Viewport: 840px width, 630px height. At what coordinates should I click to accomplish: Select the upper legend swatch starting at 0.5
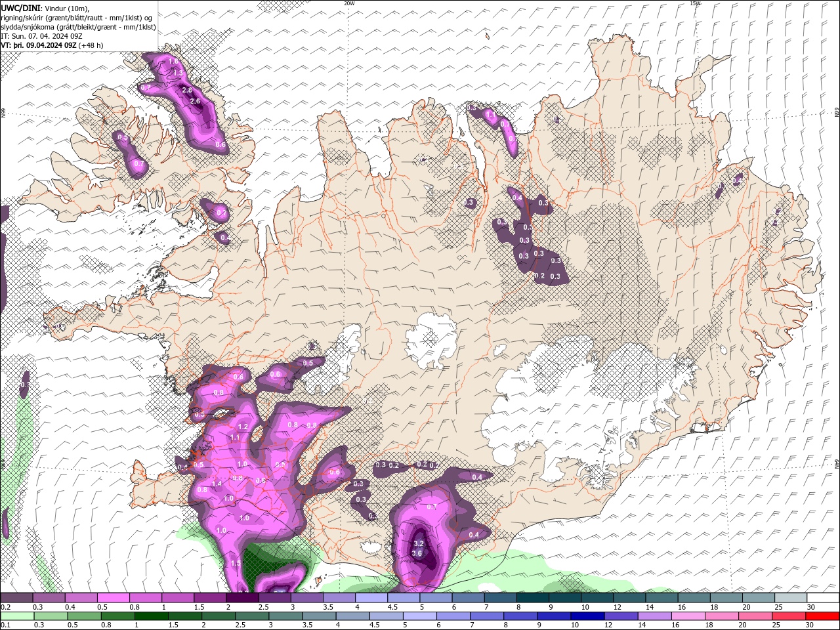(x=113, y=598)
